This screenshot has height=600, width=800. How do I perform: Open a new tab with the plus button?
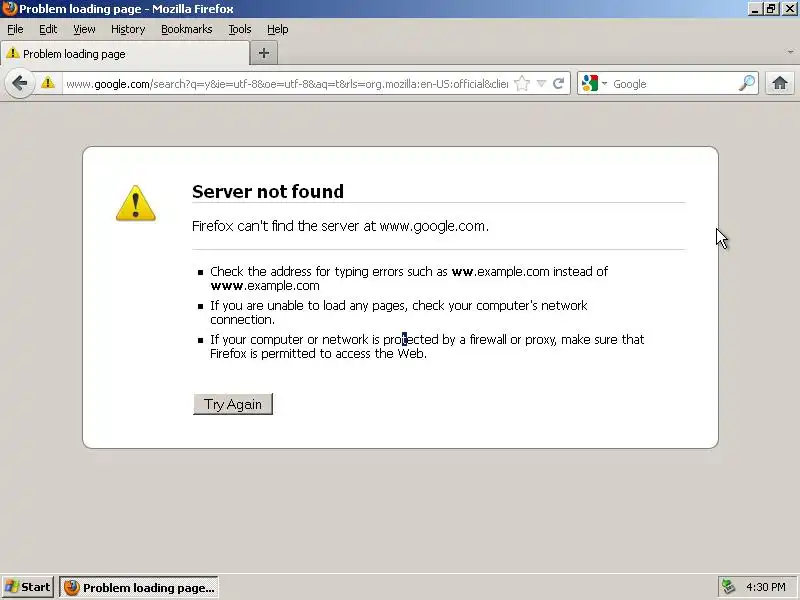[264, 53]
